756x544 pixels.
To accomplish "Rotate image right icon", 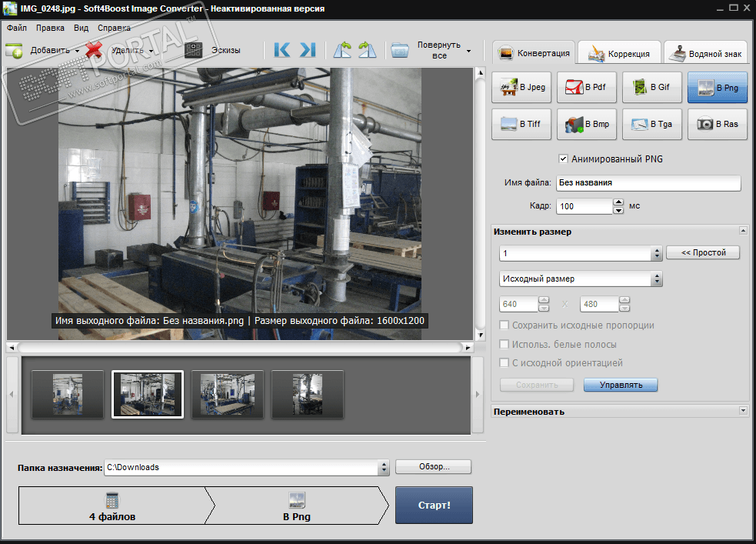I will [x=368, y=50].
